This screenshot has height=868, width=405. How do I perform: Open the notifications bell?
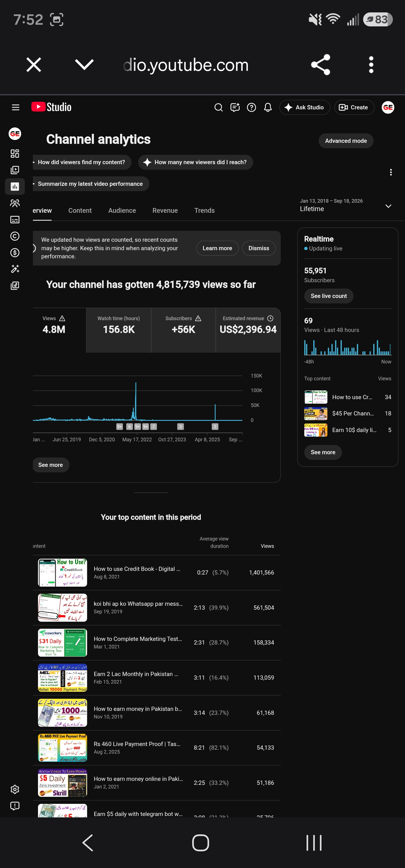pyautogui.click(x=268, y=107)
